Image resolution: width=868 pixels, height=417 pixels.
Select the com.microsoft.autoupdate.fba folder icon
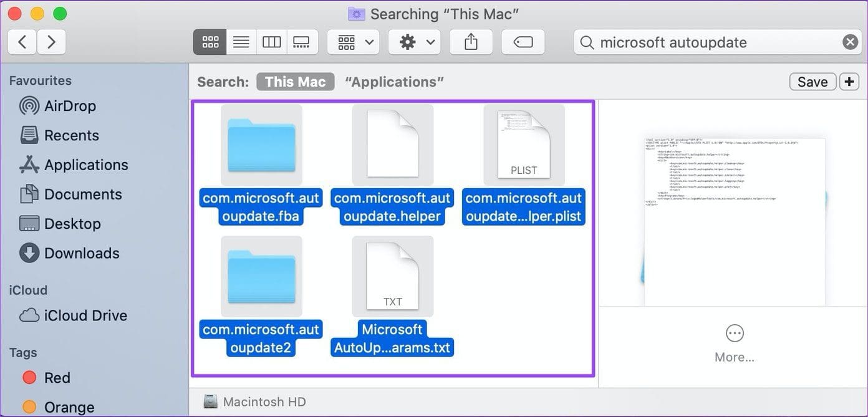click(261, 145)
